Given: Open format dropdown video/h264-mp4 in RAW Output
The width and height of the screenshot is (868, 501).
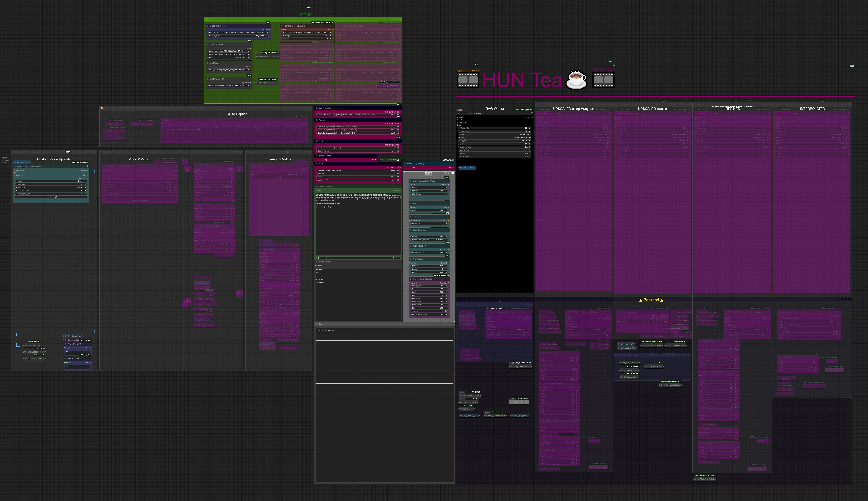Looking at the screenshot, I should [495, 138].
